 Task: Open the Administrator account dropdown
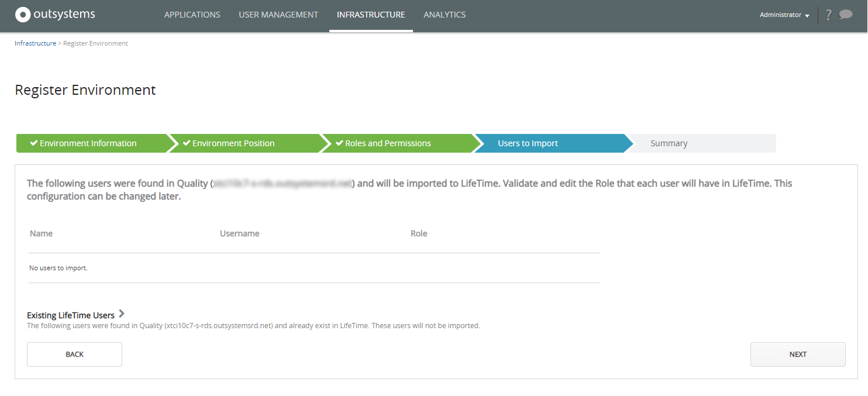784,15
